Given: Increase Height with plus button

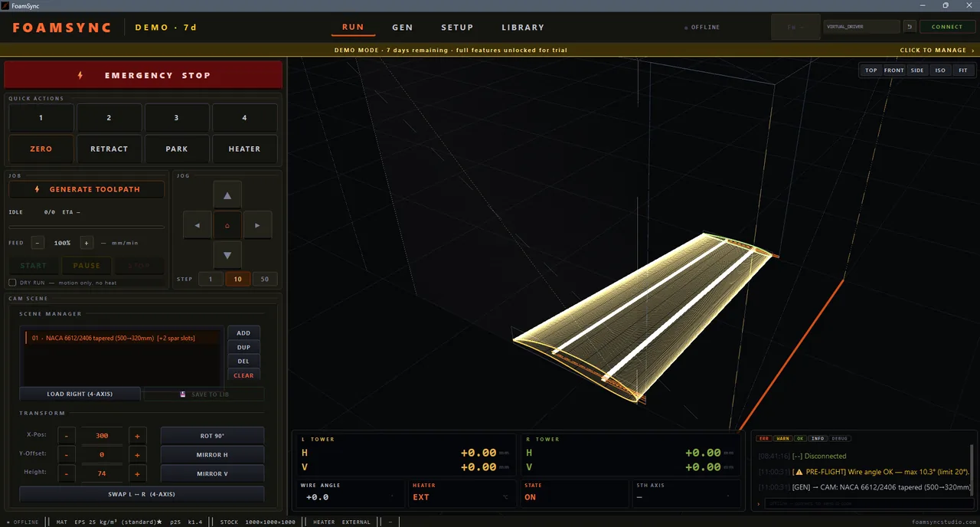Looking at the screenshot, I should tap(138, 474).
